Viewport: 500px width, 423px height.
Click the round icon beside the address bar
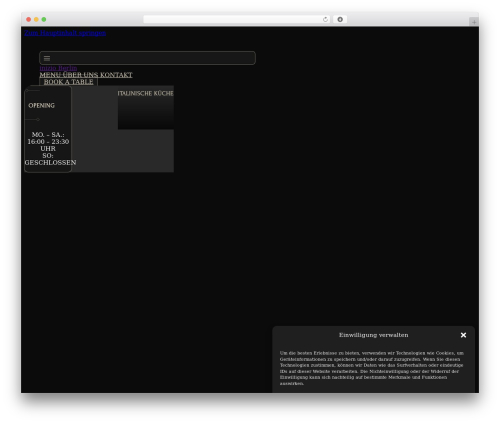pyautogui.click(x=340, y=19)
